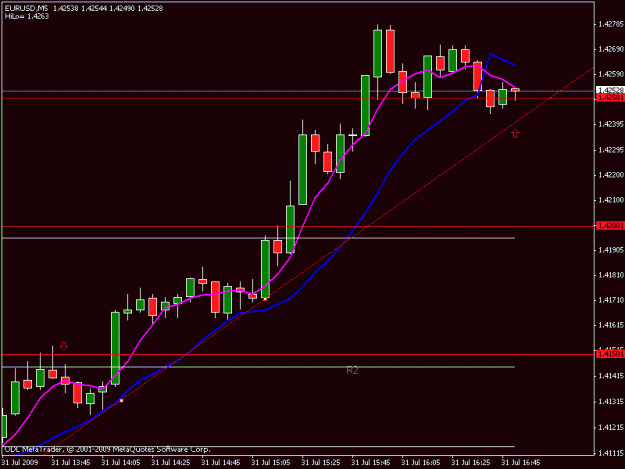Click the red up arrow marker below the latest candles
Screen dimensions: 625x469
click(515, 133)
